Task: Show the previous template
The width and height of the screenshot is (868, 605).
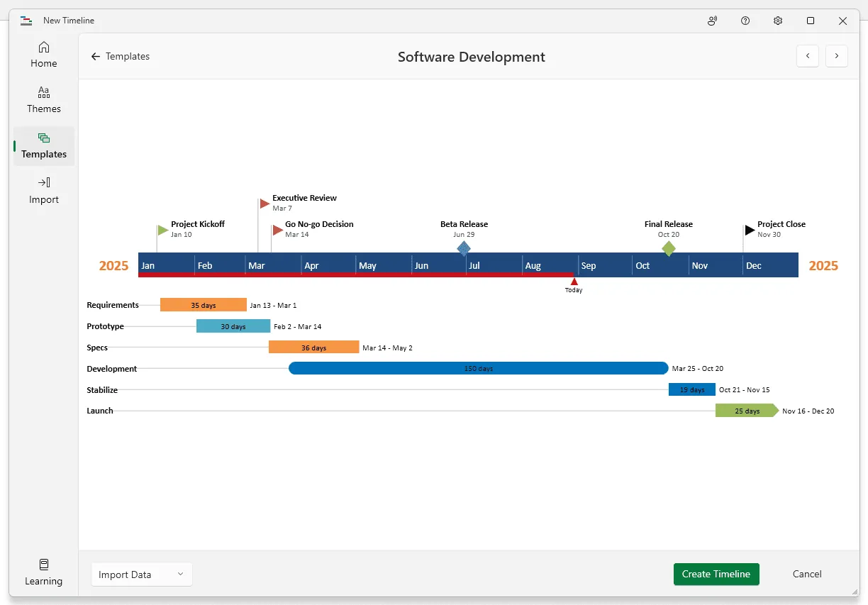Action: (x=808, y=56)
